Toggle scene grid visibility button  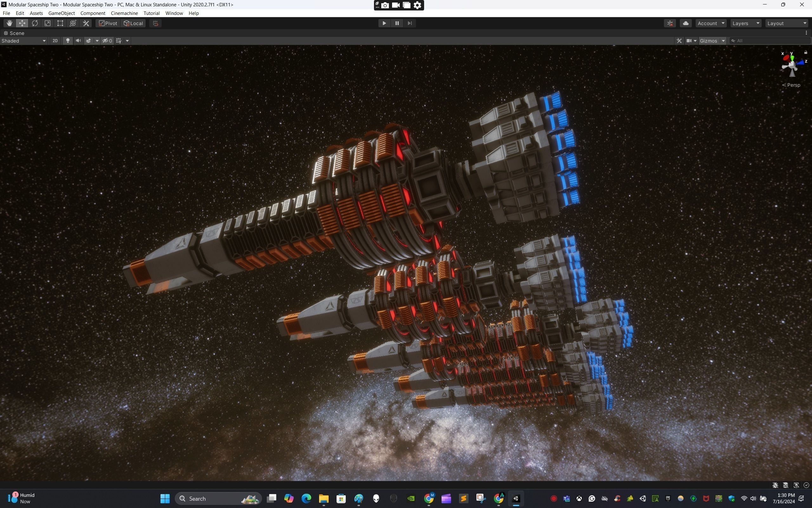click(119, 41)
